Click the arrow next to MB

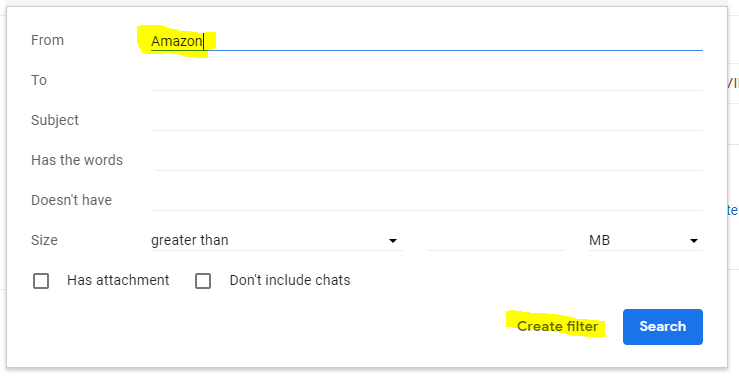pos(694,241)
